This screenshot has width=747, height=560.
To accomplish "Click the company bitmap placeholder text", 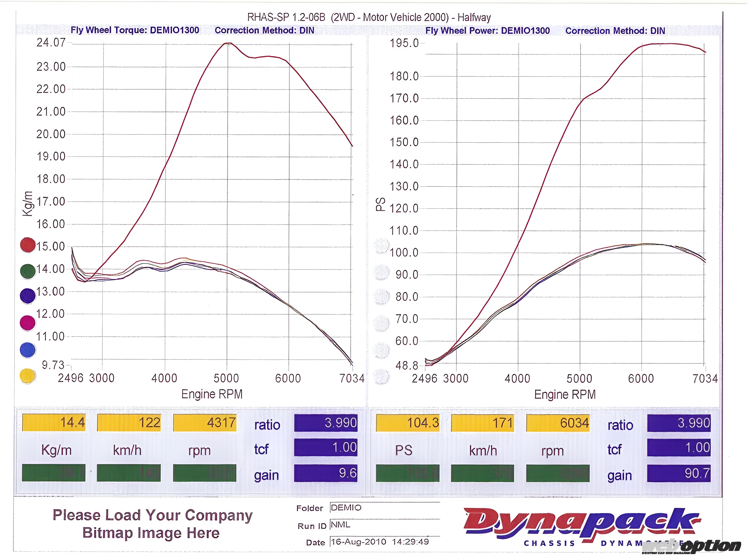I will 152,524.
